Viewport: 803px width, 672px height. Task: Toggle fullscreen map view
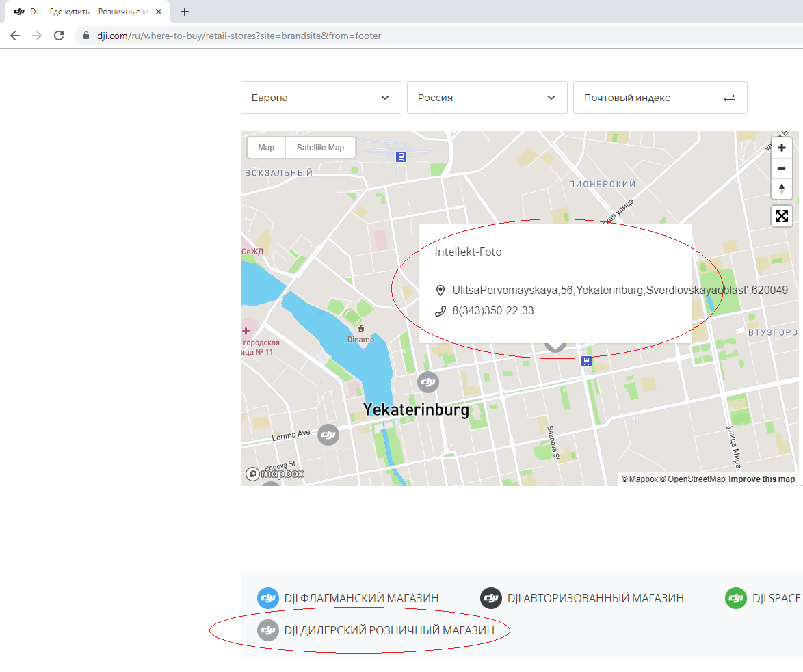tap(782, 216)
